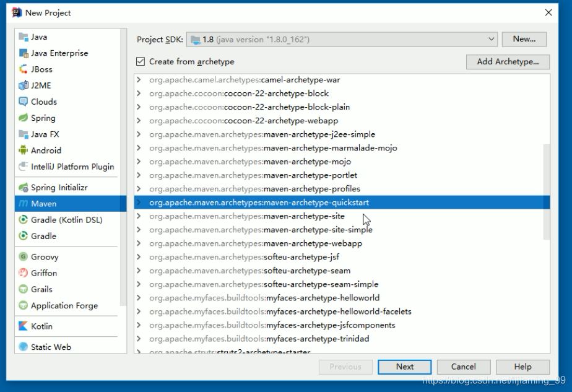Click the Static Web globe icon
Screen dimensions: 572x392
pyautogui.click(x=24, y=346)
